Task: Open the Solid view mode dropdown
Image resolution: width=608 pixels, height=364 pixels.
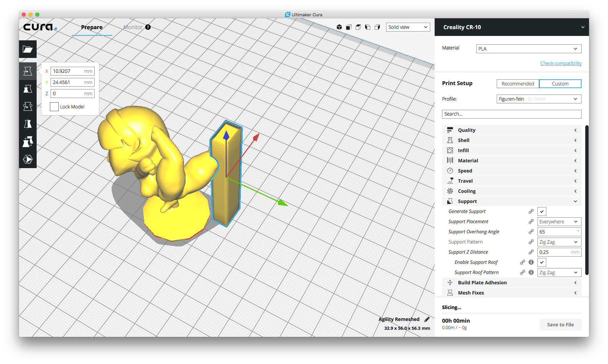Action: pos(408,27)
